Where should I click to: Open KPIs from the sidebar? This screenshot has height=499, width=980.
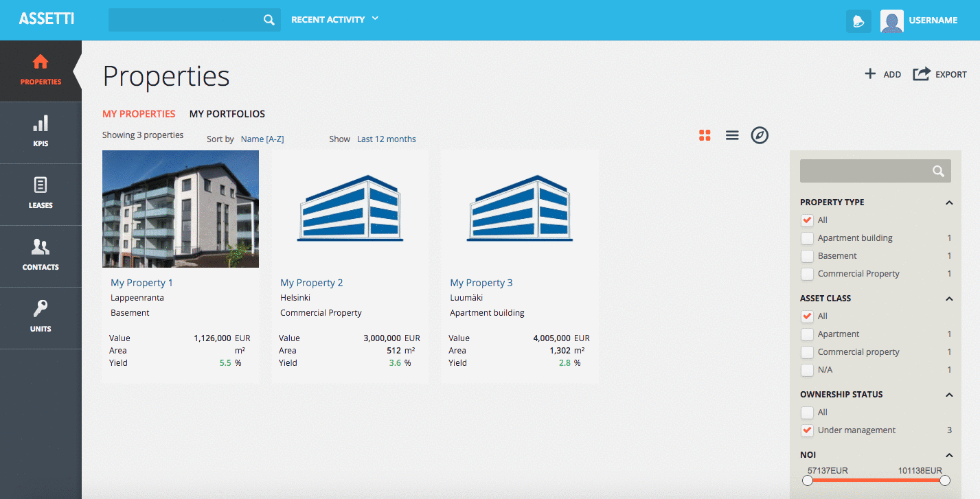click(x=41, y=132)
